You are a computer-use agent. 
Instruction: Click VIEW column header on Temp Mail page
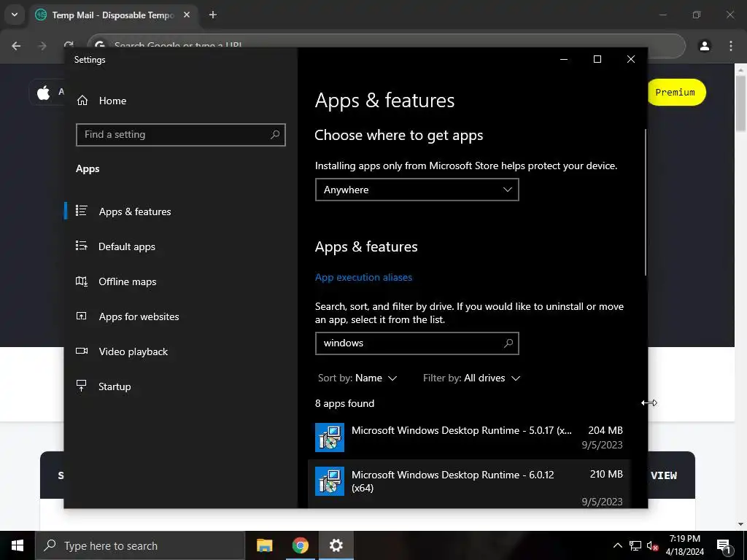(x=664, y=475)
